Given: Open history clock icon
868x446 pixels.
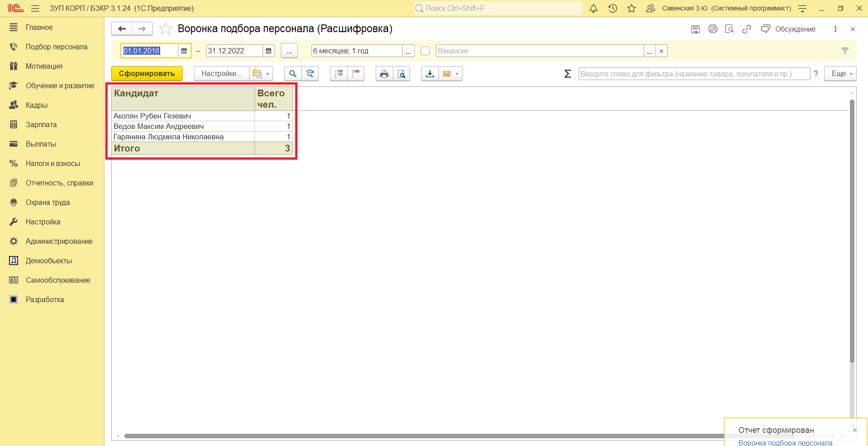Looking at the screenshot, I should coord(613,8).
